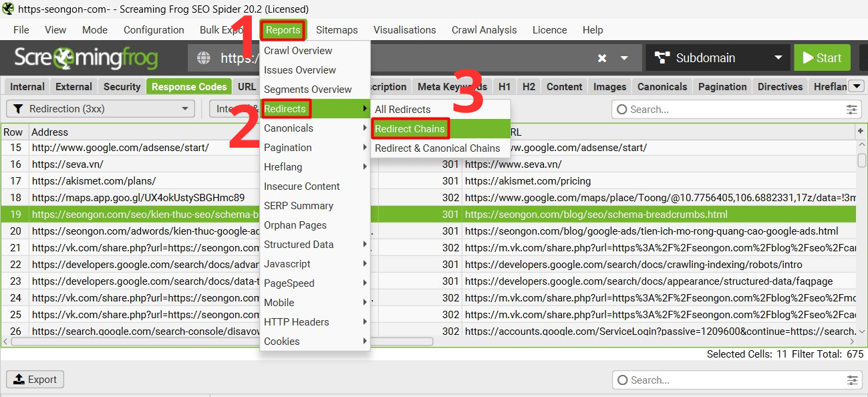Open the Visualisations menu
This screenshot has height=397, width=868.
tap(404, 30)
